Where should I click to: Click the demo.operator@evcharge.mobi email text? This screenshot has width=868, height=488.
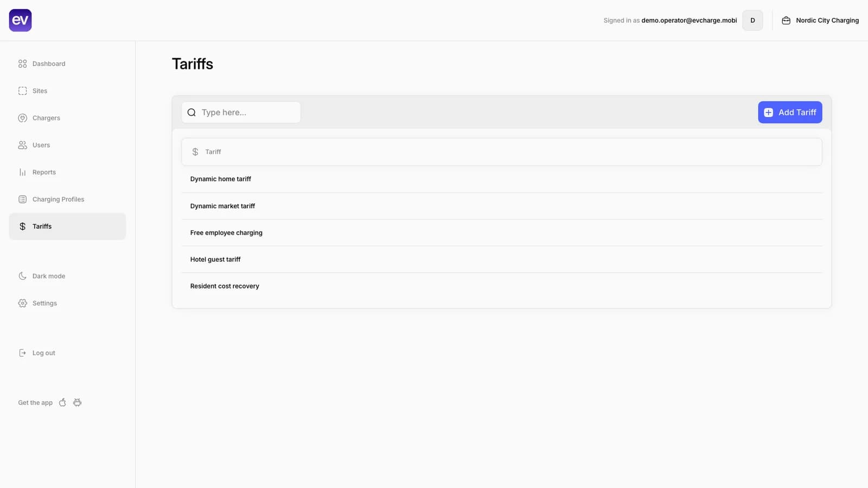pos(689,20)
